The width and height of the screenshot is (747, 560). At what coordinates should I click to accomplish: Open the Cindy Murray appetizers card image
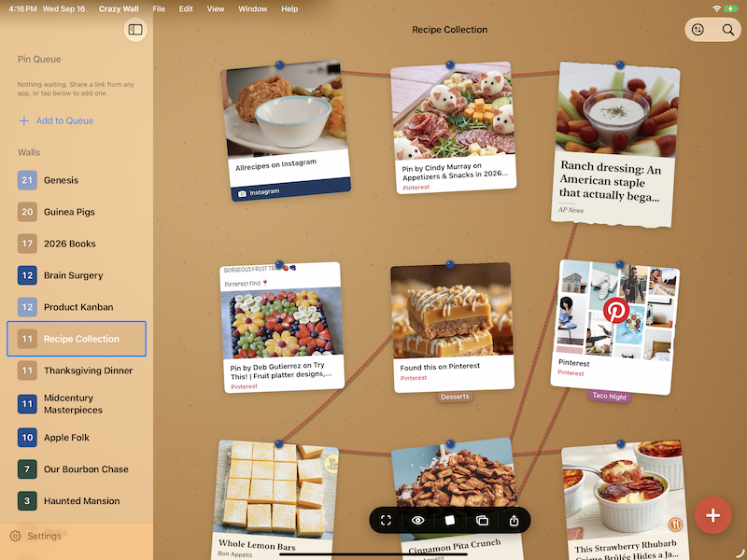(x=453, y=112)
